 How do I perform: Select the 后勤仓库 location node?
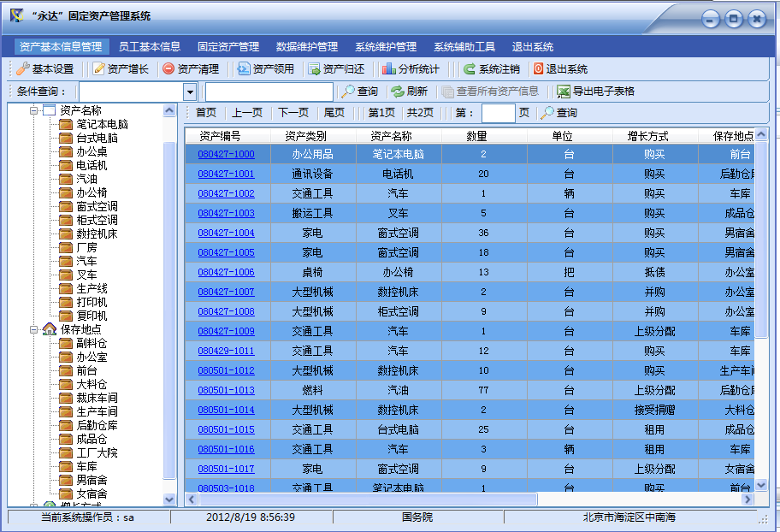[x=97, y=425]
